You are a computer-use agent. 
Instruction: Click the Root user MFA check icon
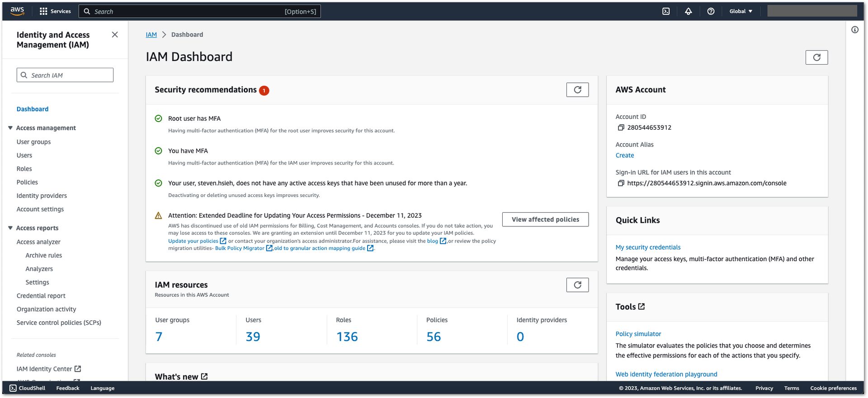click(158, 118)
